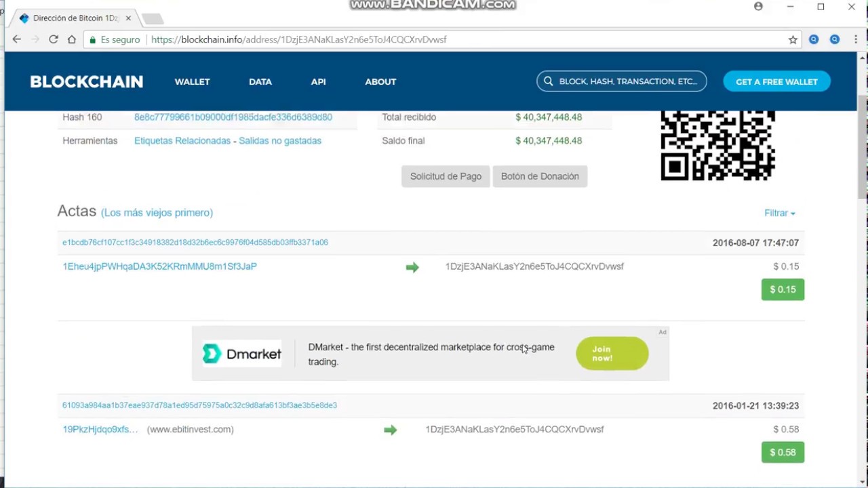
Task: Close the Dirección de Bitcoin tab
Action: 128,18
